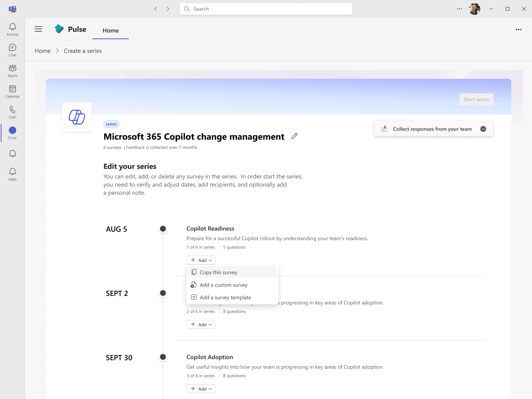
Task: Click the '3 of 6 in series' text
Action: coord(201,376)
